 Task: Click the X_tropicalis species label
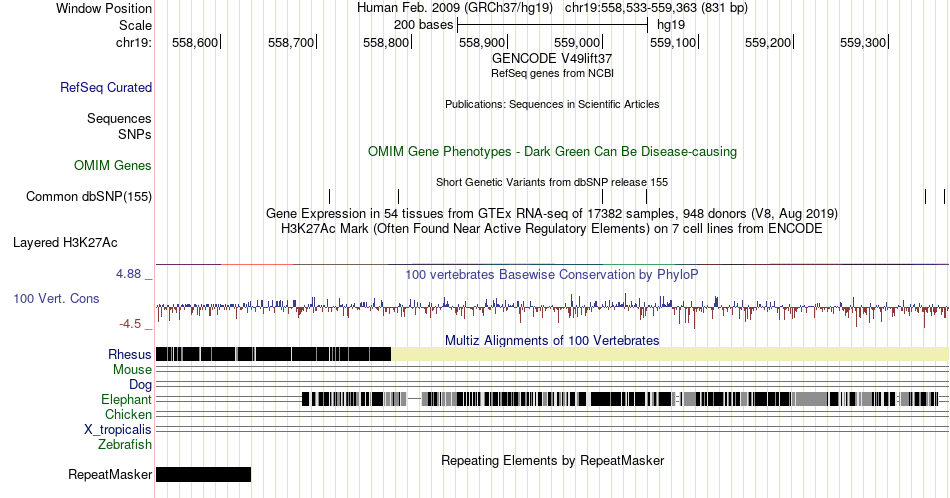pos(118,430)
